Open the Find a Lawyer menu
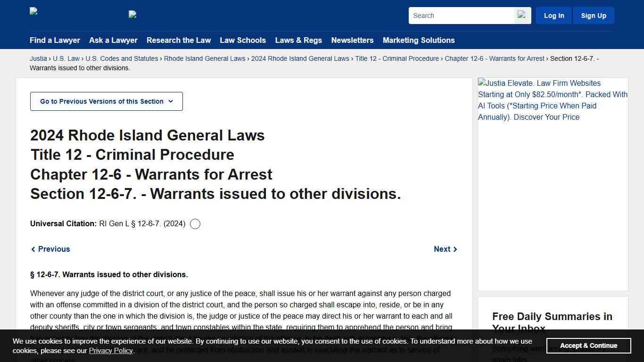This screenshot has width=644, height=362. coord(55,41)
